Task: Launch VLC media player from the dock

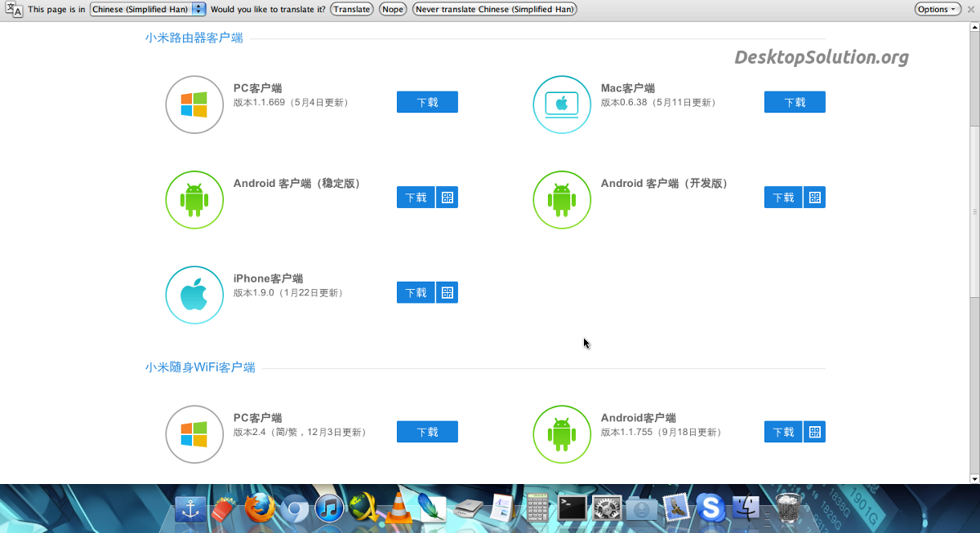Action: 399,508
